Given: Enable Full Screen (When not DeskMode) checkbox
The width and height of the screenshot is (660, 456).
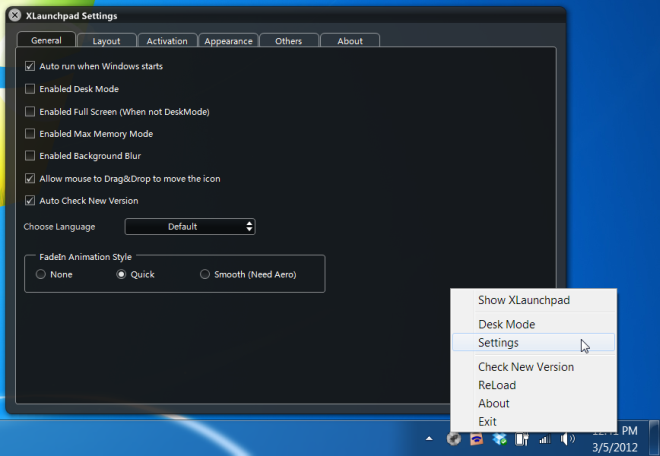Looking at the screenshot, I should [30, 112].
